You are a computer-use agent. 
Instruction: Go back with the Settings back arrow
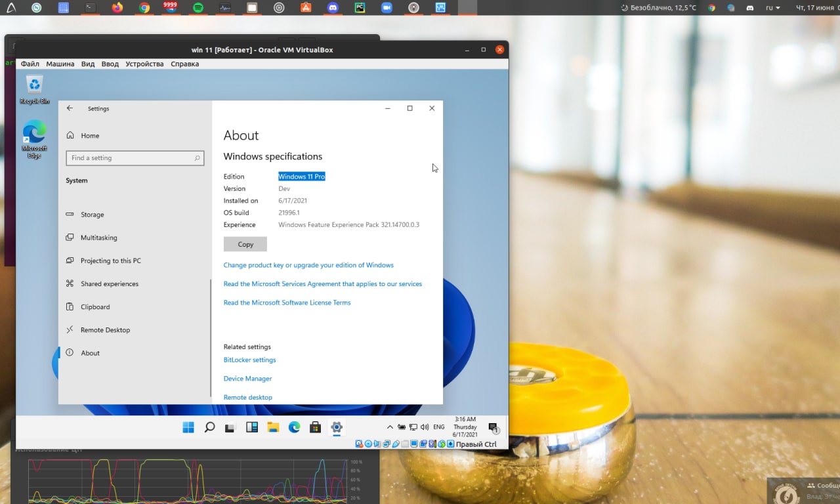70,108
